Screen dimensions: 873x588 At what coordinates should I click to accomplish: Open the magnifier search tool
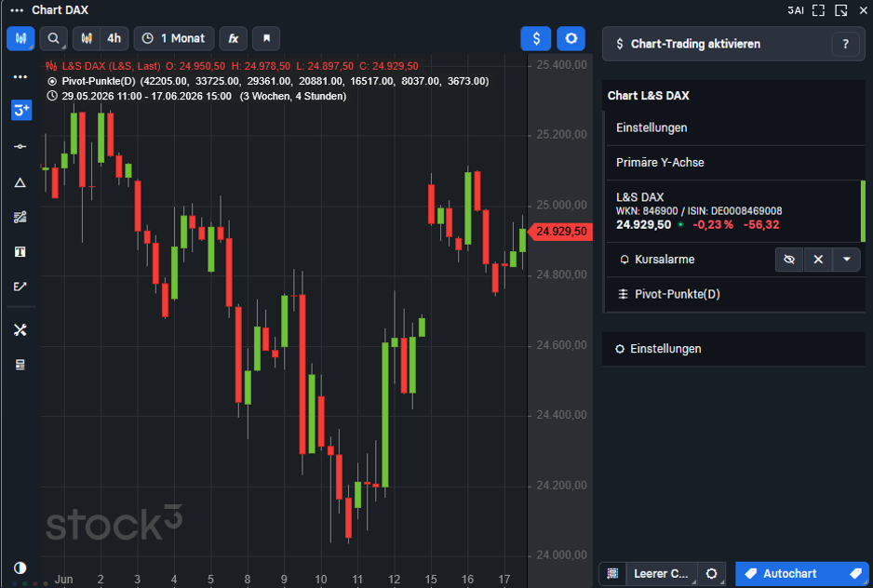[53, 38]
